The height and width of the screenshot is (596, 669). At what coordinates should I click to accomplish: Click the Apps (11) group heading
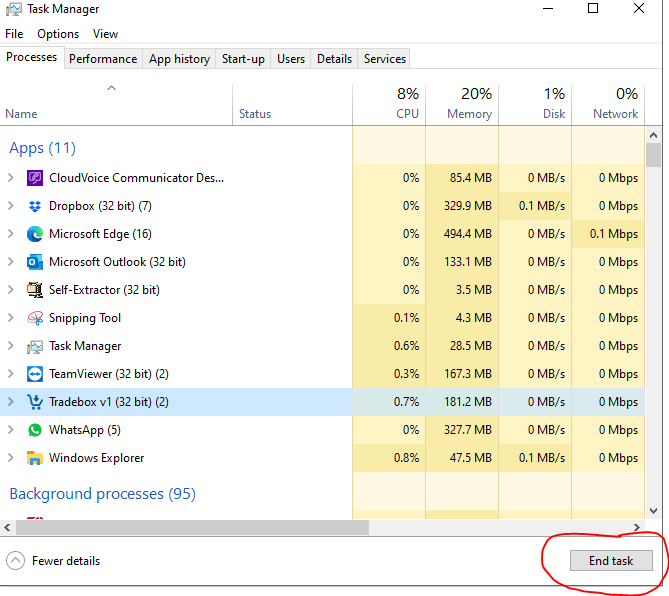click(x=42, y=148)
